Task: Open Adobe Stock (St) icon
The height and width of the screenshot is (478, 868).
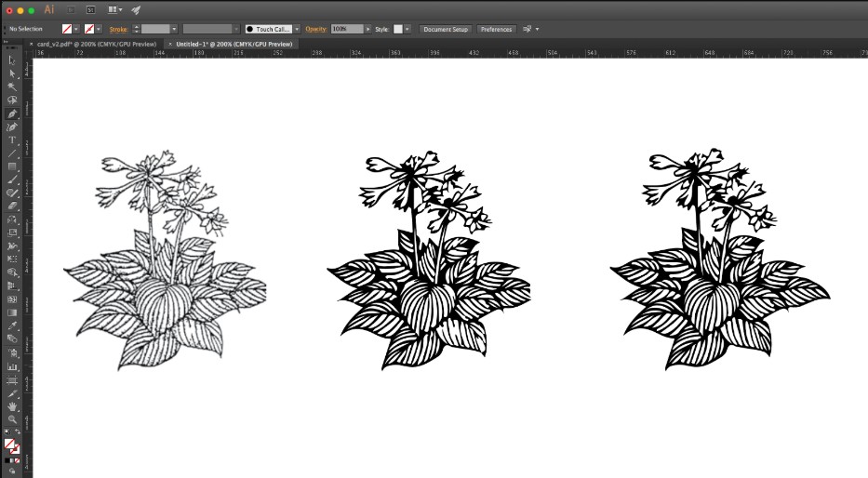Action: pyautogui.click(x=91, y=10)
